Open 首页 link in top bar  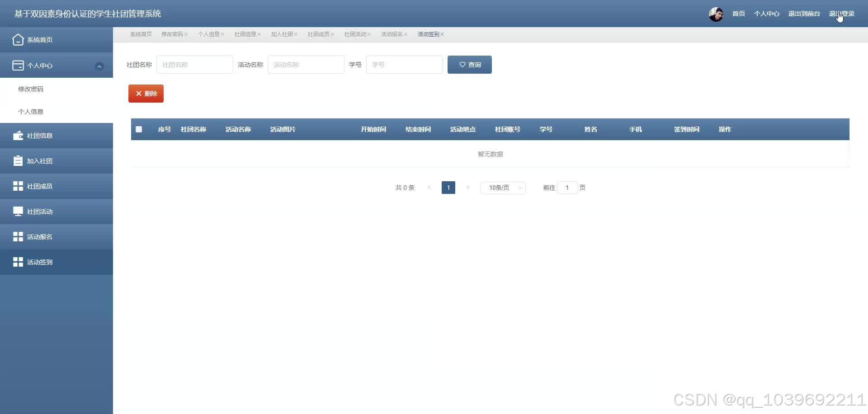click(739, 14)
